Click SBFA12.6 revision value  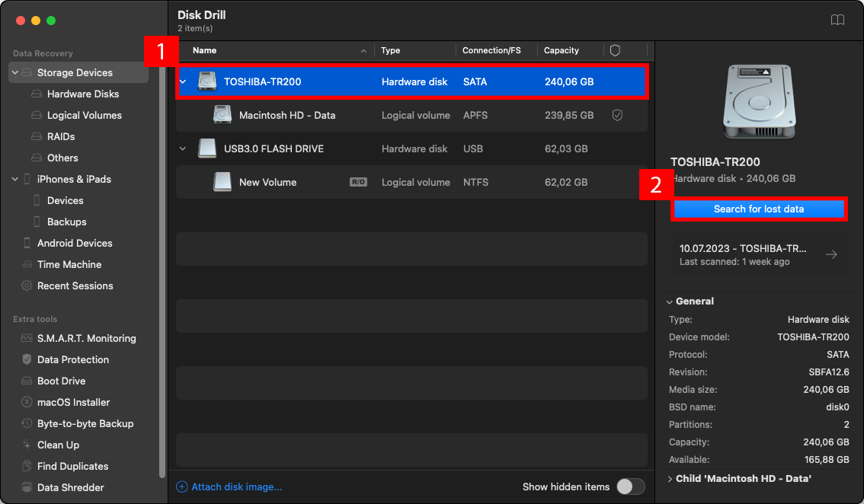pos(829,372)
